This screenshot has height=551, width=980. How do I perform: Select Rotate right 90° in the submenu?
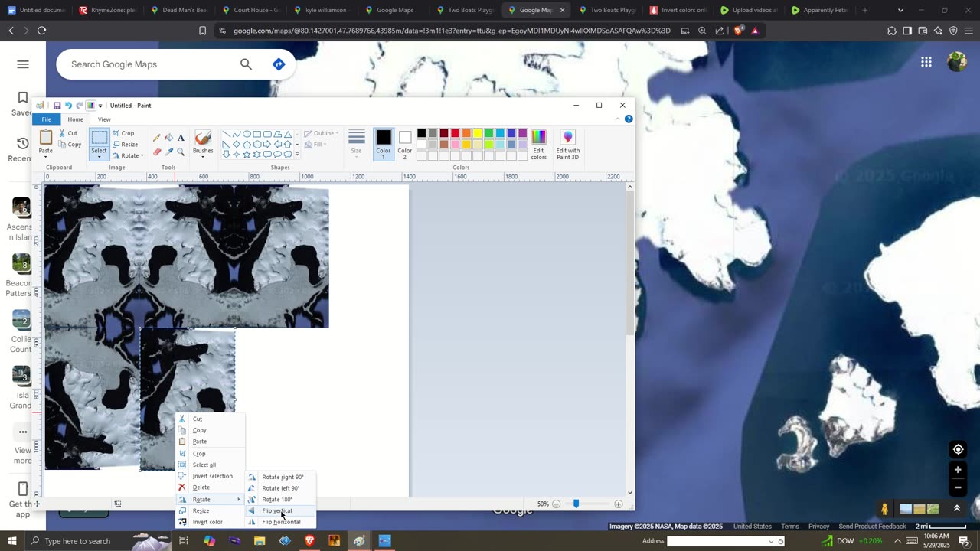pyautogui.click(x=280, y=477)
